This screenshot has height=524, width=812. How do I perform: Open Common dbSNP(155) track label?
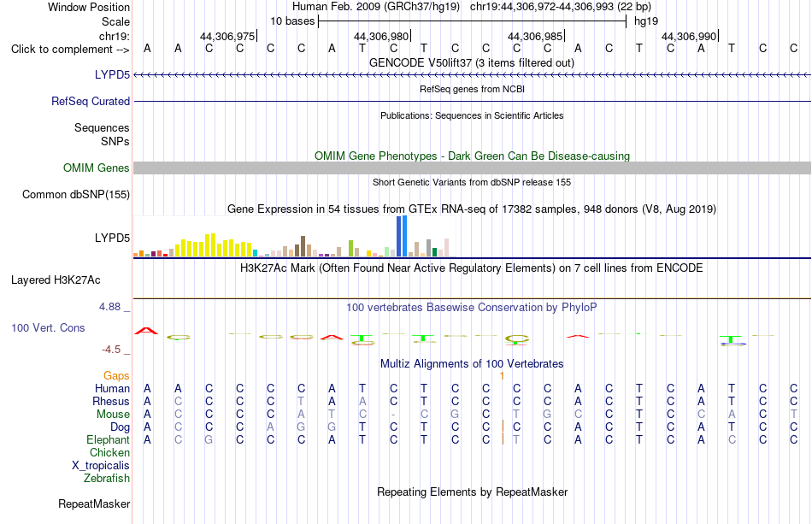point(76,194)
